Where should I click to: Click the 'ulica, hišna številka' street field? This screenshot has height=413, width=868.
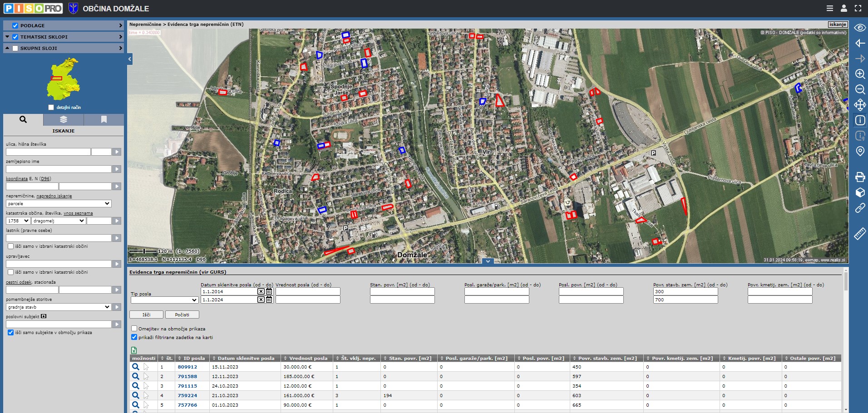coord(48,152)
